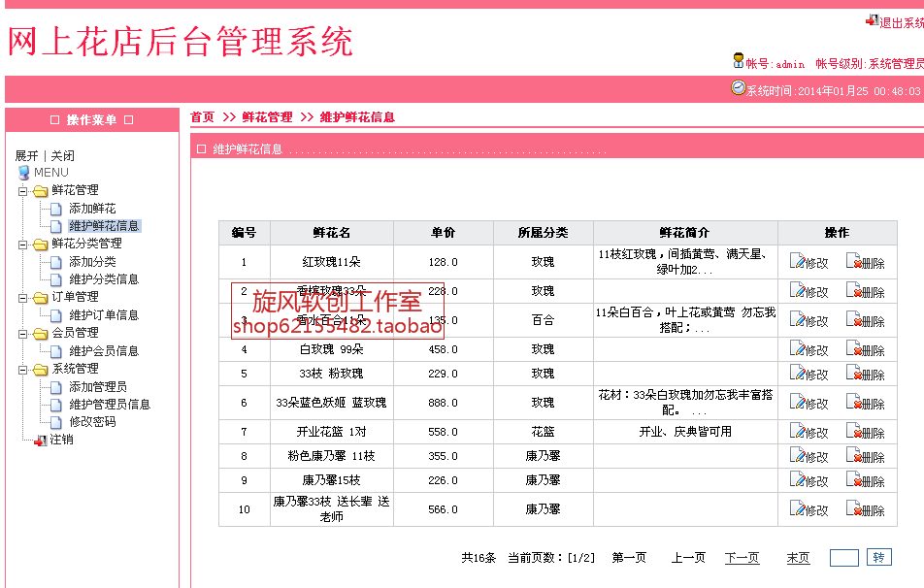Click the 转 jump button
The image size is (924, 588).
pos(878,557)
